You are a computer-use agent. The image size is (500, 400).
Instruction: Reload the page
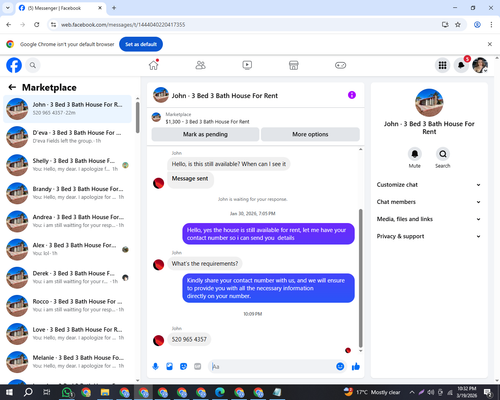(x=37, y=24)
